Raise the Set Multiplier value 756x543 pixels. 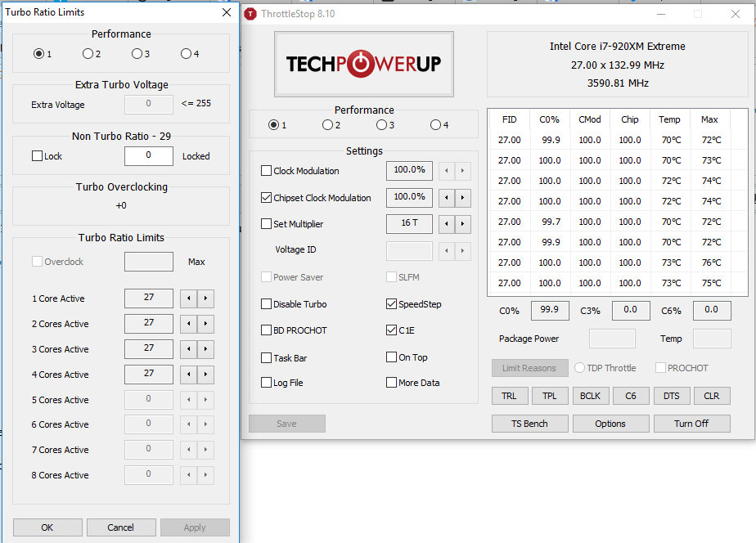463,224
